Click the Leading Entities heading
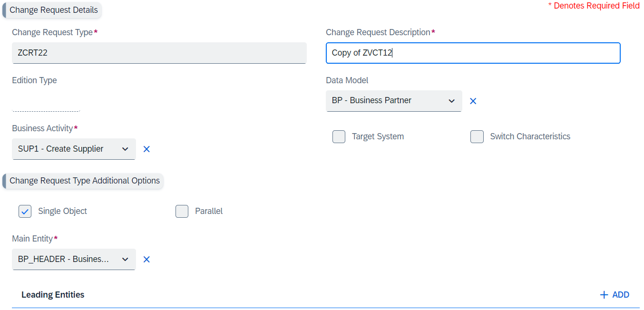The image size is (644, 310). (x=53, y=294)
